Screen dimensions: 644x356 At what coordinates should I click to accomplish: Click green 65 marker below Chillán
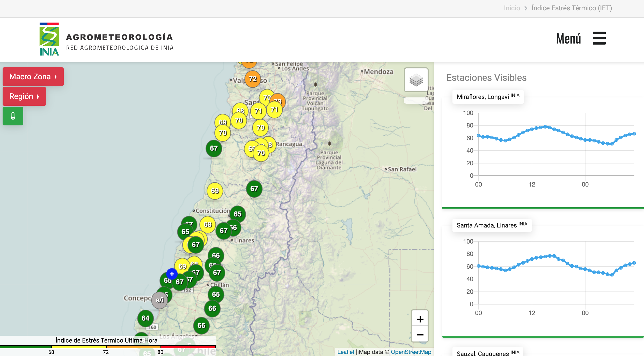click(x=216, y=294)
